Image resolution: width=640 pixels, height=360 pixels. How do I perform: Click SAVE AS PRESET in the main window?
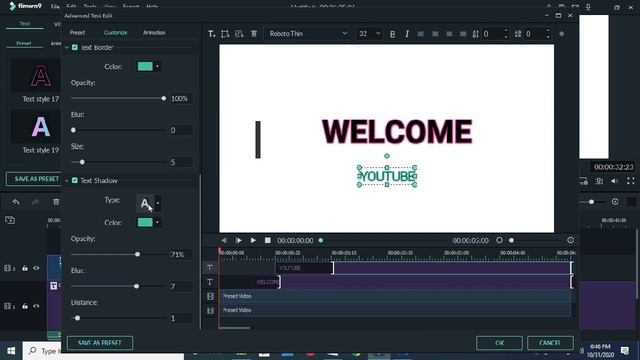pos(34,179)
